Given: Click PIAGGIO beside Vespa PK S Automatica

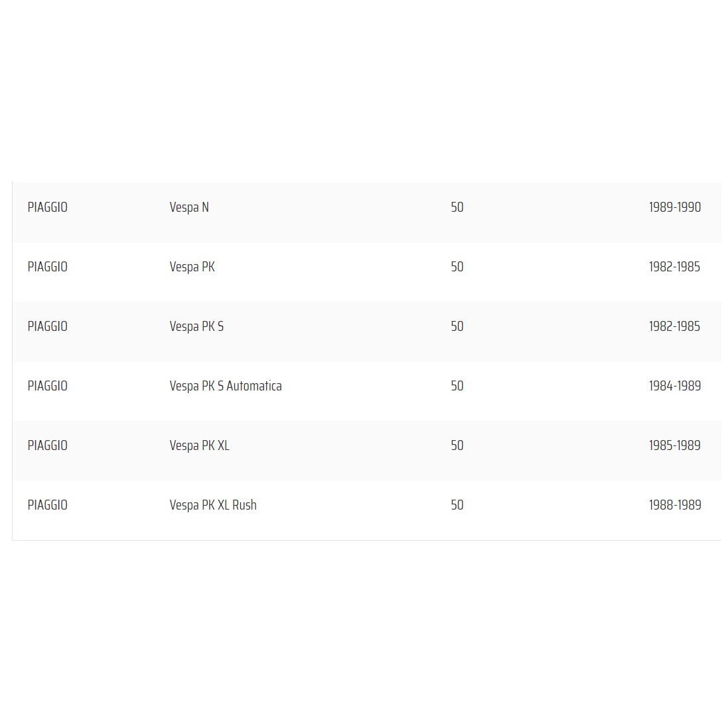Looking at the screenshot, I should tap(48, 386).
